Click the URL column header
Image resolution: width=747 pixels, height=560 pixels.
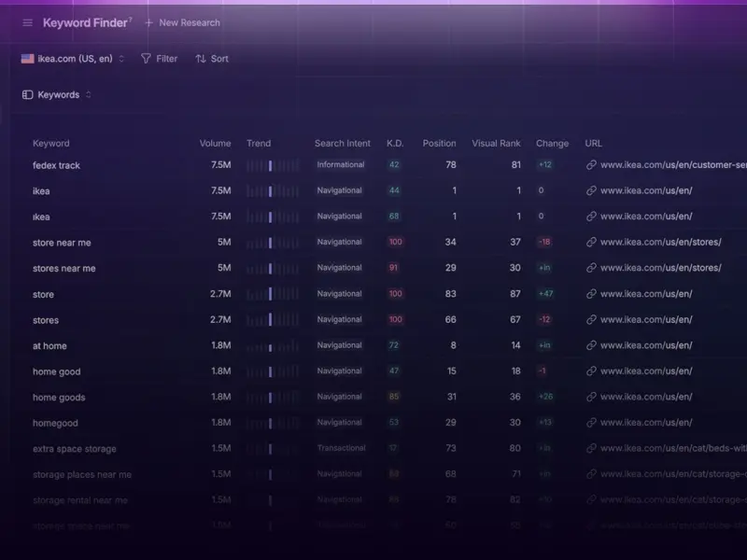click(594, 144)
